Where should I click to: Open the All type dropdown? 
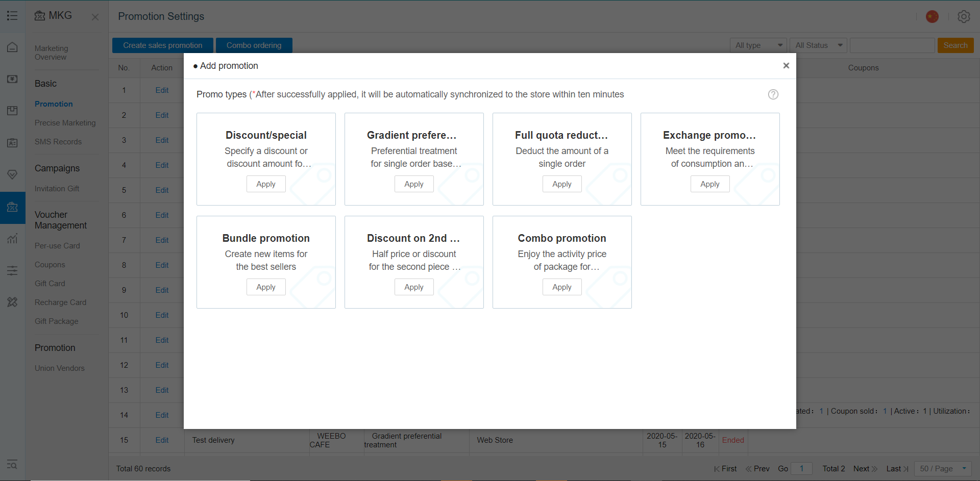tap(758, 45)
